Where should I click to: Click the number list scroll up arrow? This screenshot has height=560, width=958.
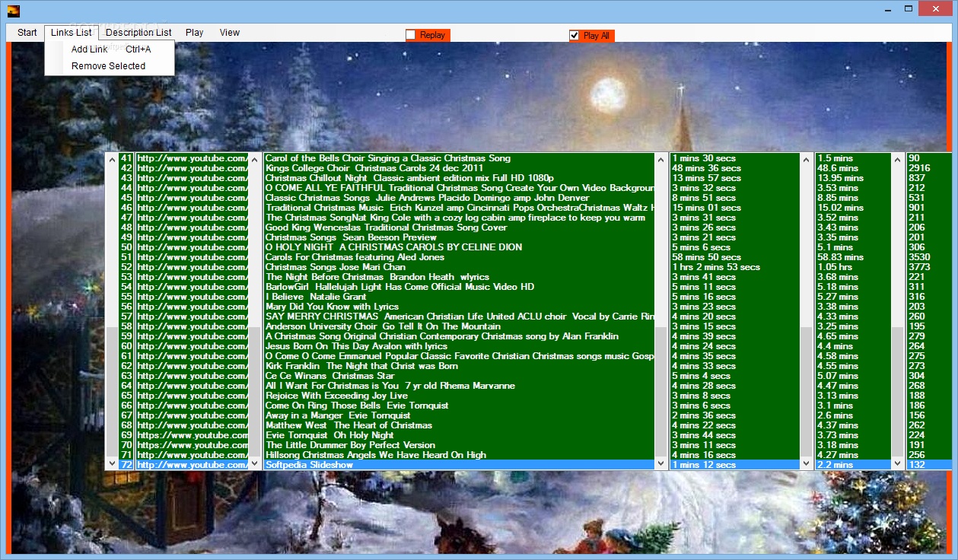(x=113, y=159)
